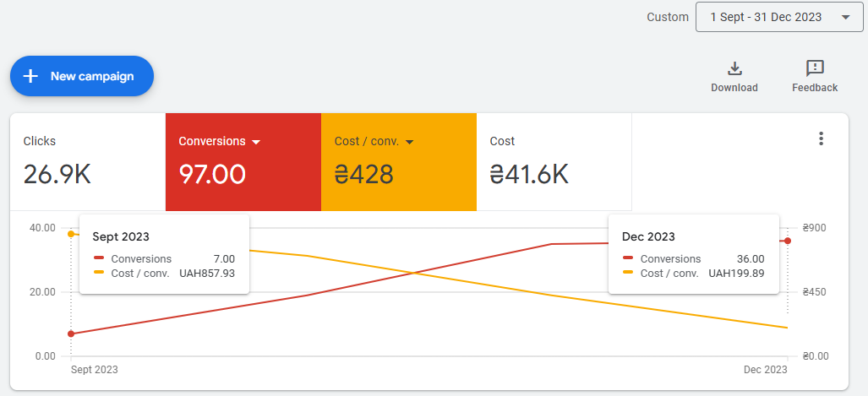The width and height of the screenshot is (868, 396).
Task: Click the Dec 2023 tooltip title
Action: (648, 236)
